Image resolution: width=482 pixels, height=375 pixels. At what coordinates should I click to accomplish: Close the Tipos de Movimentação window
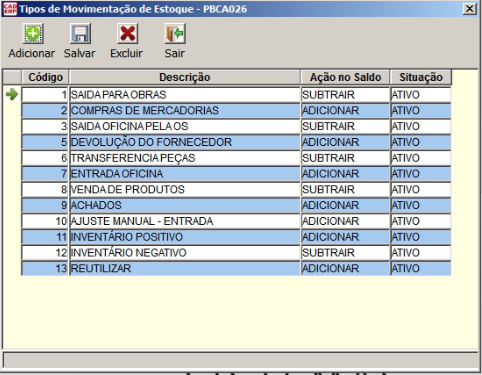470,9
